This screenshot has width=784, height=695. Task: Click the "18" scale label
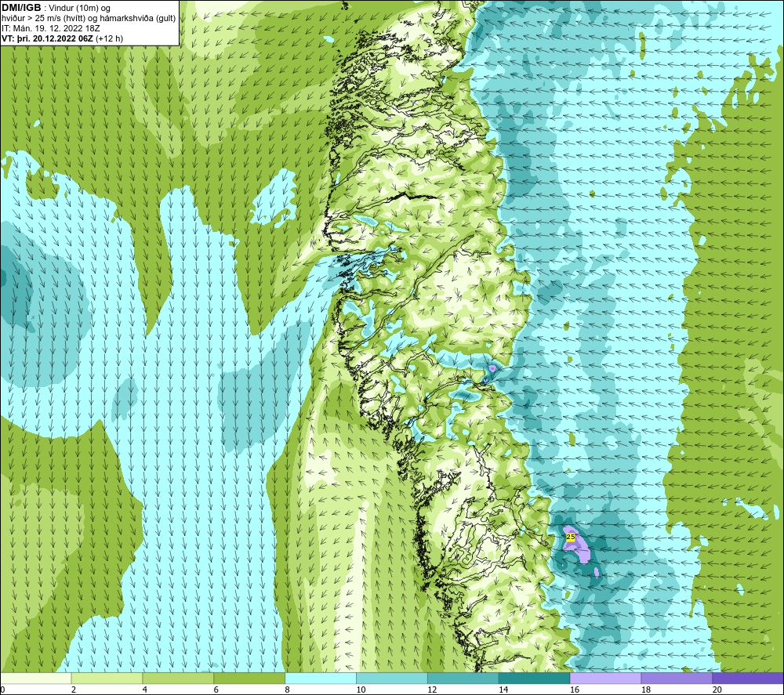coord(645,690)
